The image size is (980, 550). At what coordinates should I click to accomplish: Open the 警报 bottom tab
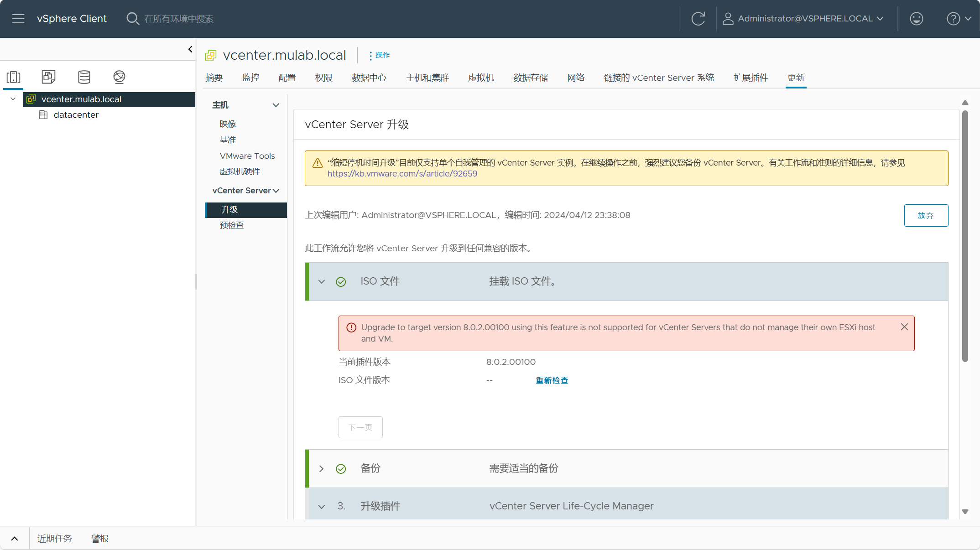click(100, 539)
